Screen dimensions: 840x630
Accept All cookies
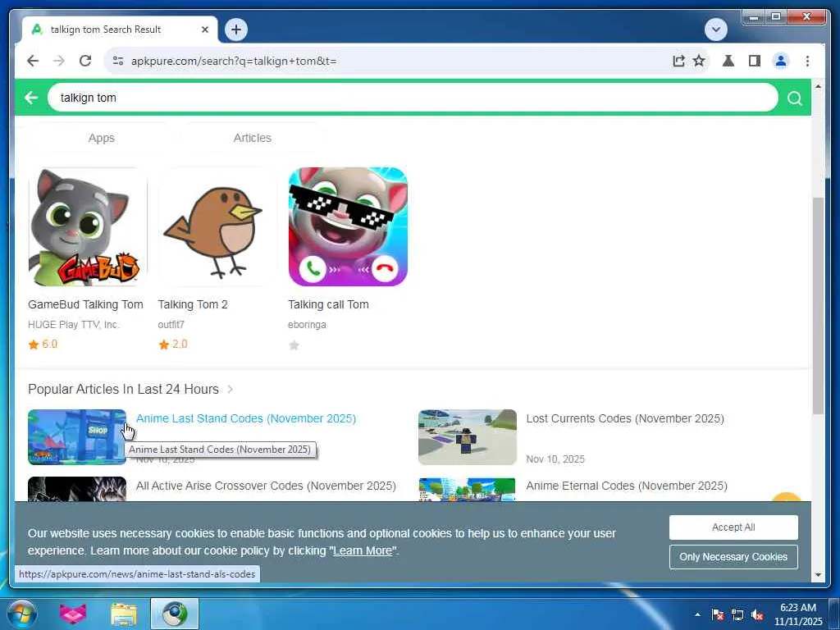(733, 527)
